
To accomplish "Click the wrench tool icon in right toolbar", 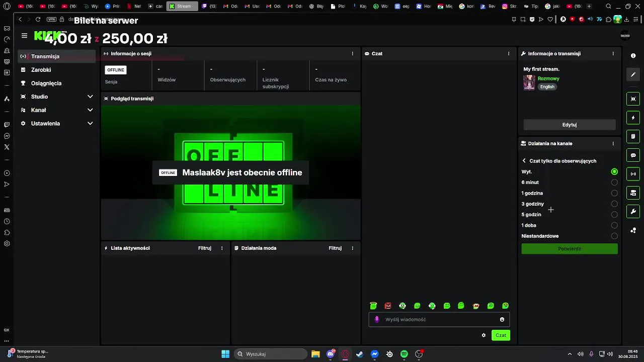I will pyautogui.click(x=633, y=211).
